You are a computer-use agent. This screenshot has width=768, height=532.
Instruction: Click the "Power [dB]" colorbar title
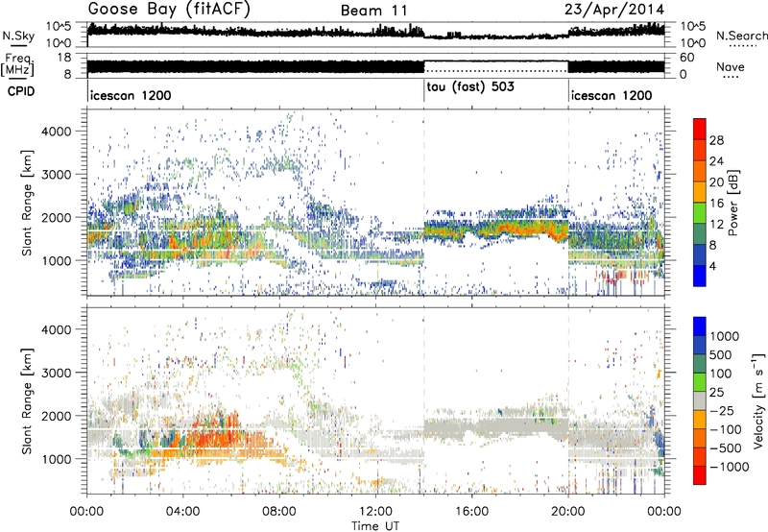point(732,203)
